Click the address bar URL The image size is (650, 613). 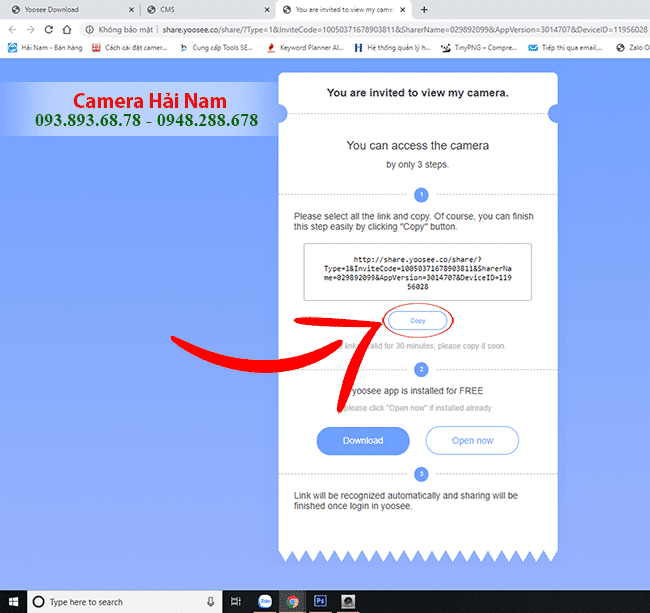tap(404, 29)
